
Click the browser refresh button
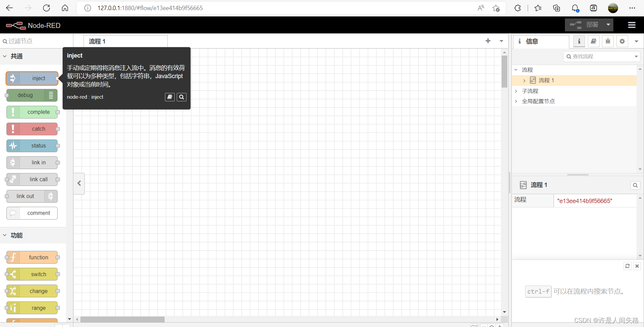pos(46,8)
